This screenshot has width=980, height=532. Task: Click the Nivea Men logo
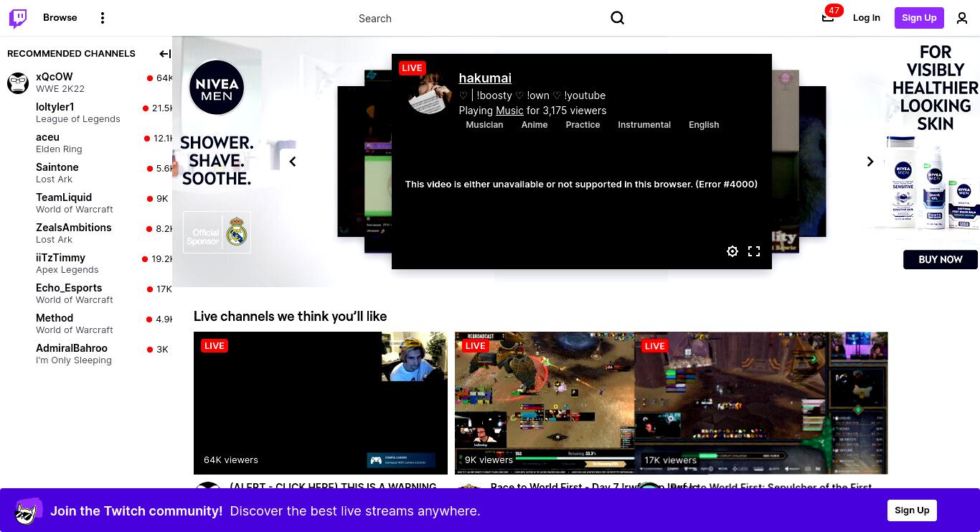(217, 88)
